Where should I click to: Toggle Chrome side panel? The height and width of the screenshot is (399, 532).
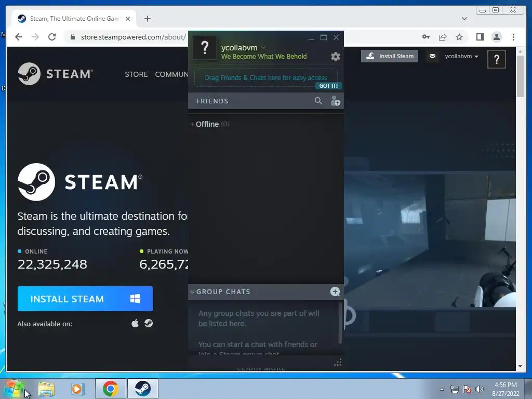pos(480,37)
